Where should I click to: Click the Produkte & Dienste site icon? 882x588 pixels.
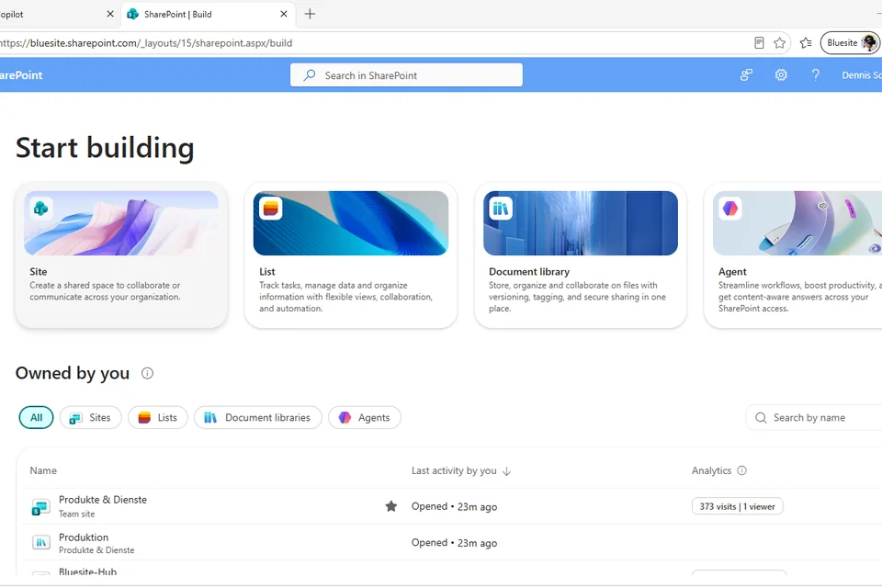(x=40, y=507)
